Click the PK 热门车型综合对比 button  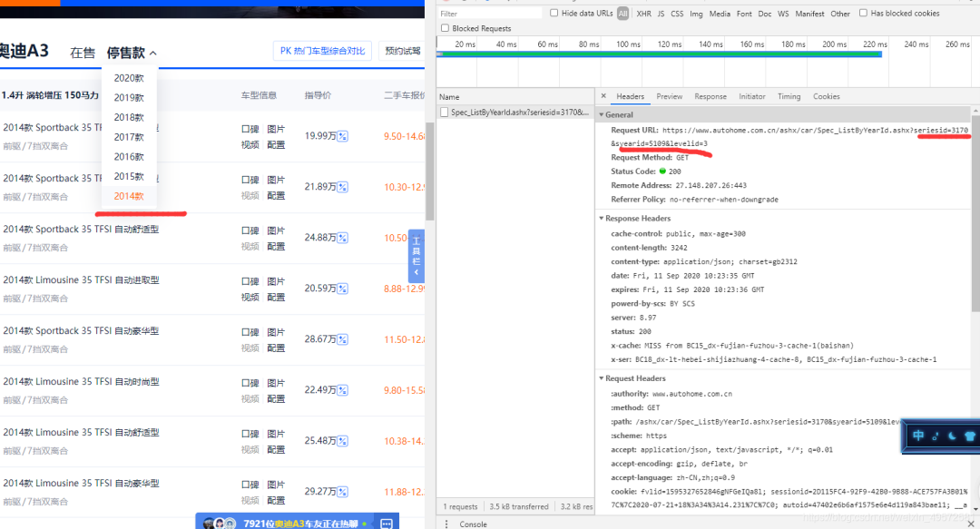pyautogui.click(x=322, y=51)
